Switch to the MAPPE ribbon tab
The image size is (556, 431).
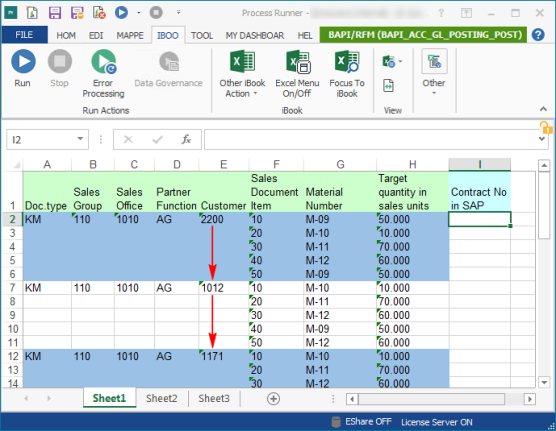pos(130,35)
